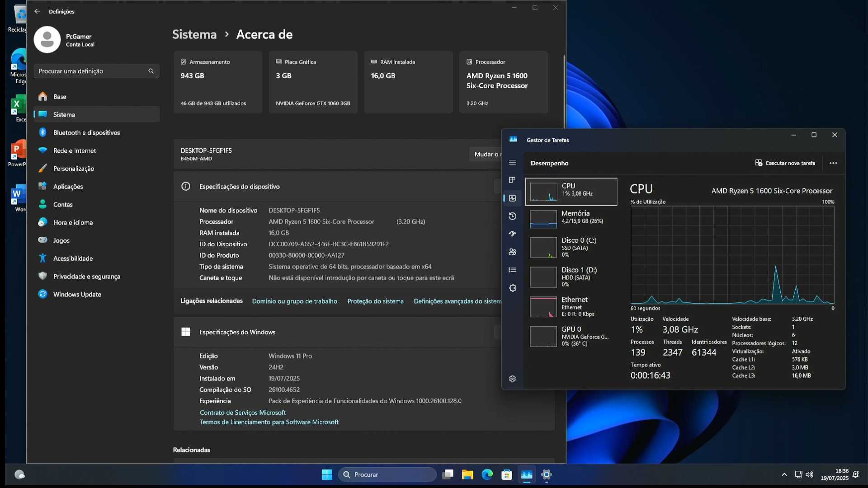Viewport: 868px width, 488px height.
Task: Click the taskbar Procurar search box
Action: coord(387,474)
